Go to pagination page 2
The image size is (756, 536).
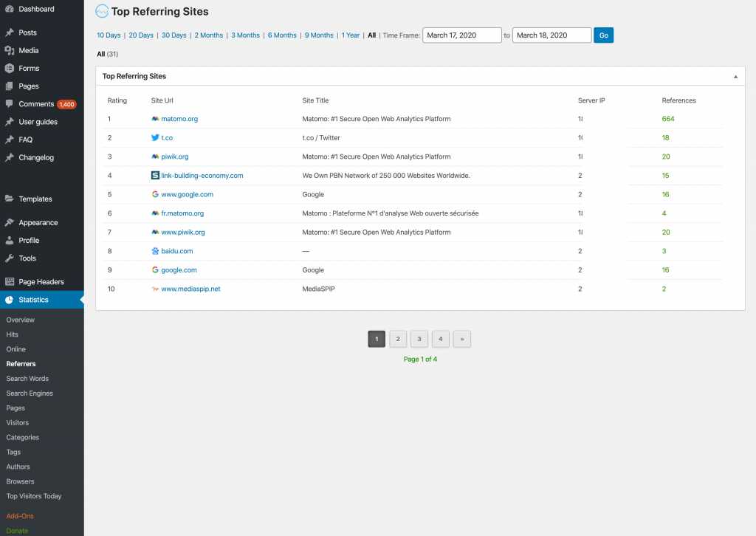click(x=398, y=339)
